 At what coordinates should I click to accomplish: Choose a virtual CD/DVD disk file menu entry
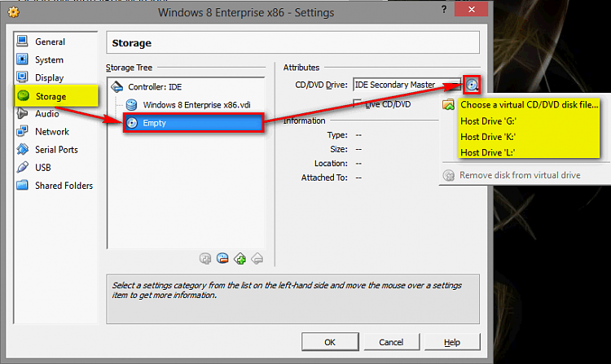coord(530,105)
